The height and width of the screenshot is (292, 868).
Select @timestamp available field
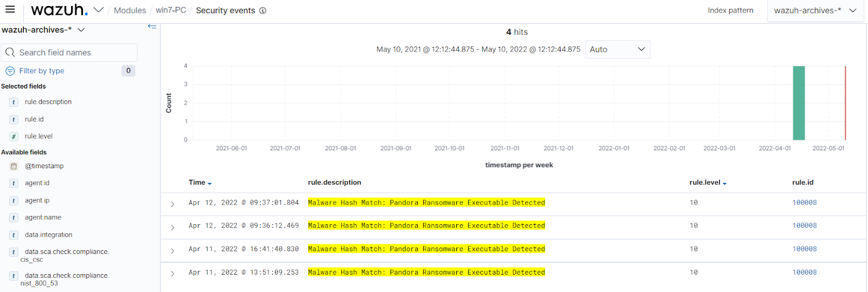tap(44, 166)
